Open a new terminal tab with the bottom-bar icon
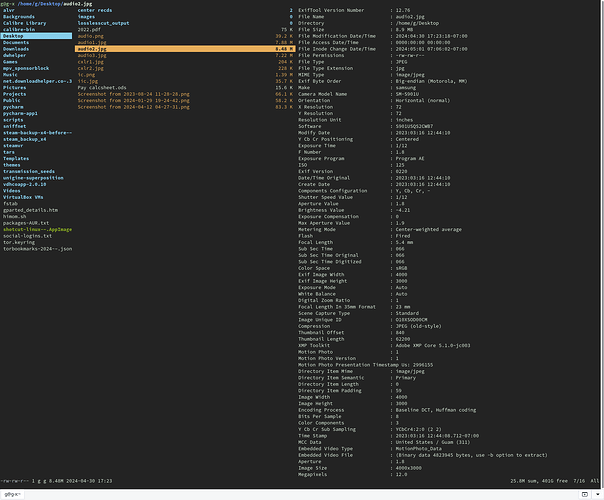The width and height of the screenshot is (604, 500). coord(585,494)
